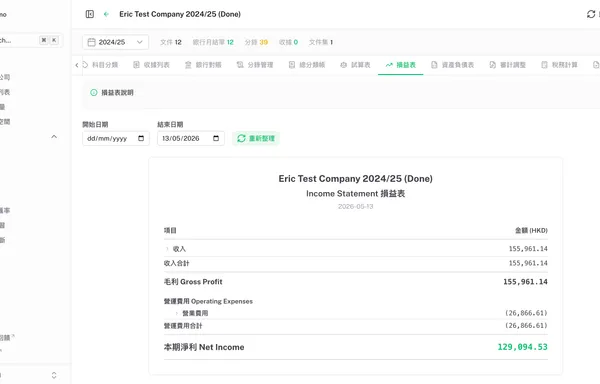Click the green Net Income amount 129,094.53
This screenshot has height=384, width=600.
522,347
